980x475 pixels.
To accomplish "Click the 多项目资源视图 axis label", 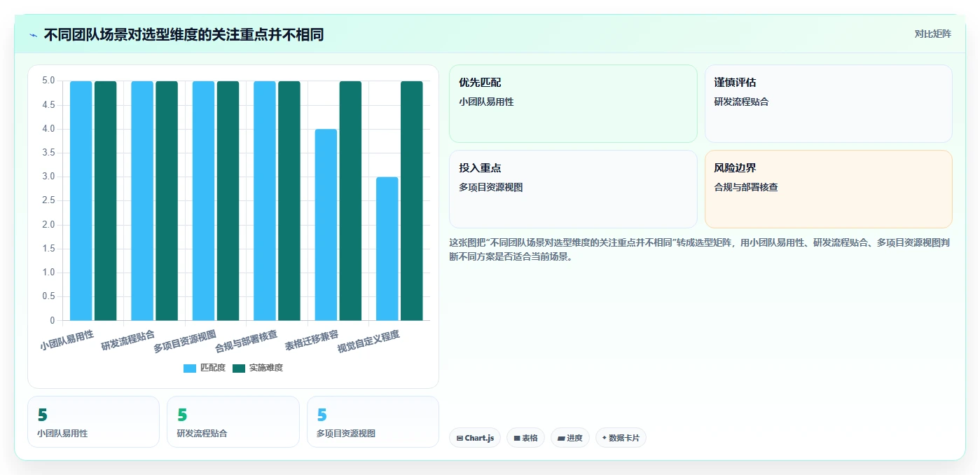I will [185, 342].
